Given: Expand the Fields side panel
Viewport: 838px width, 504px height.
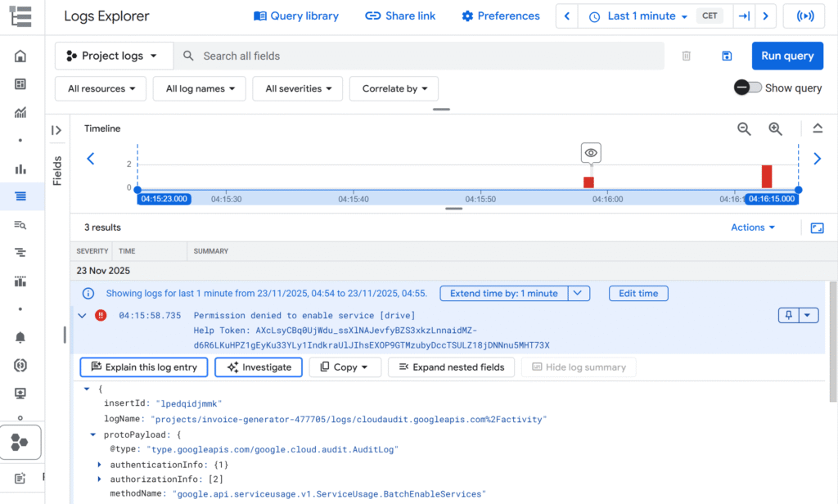Looking at the screenshot, I should (x=56, y=130).
